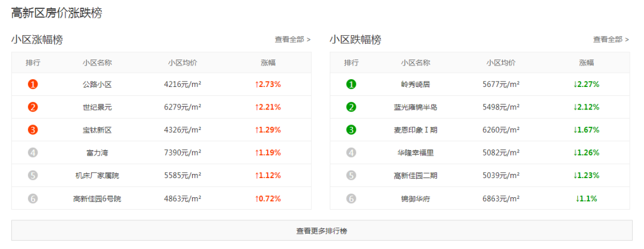Screen dimensions: 644x249
Task: Click the grey rank 5 badge beside 机床厂家属院
Action: click(x=33, y=176)
